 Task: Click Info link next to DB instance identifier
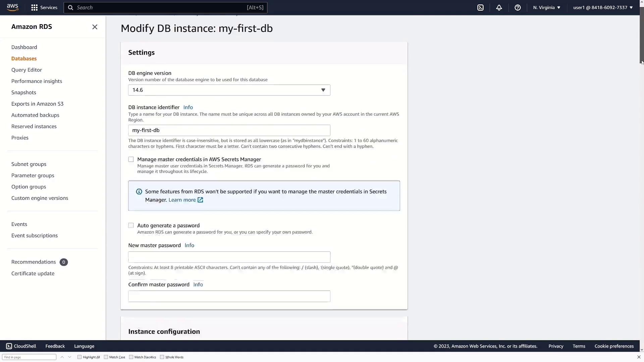(188, 107)
